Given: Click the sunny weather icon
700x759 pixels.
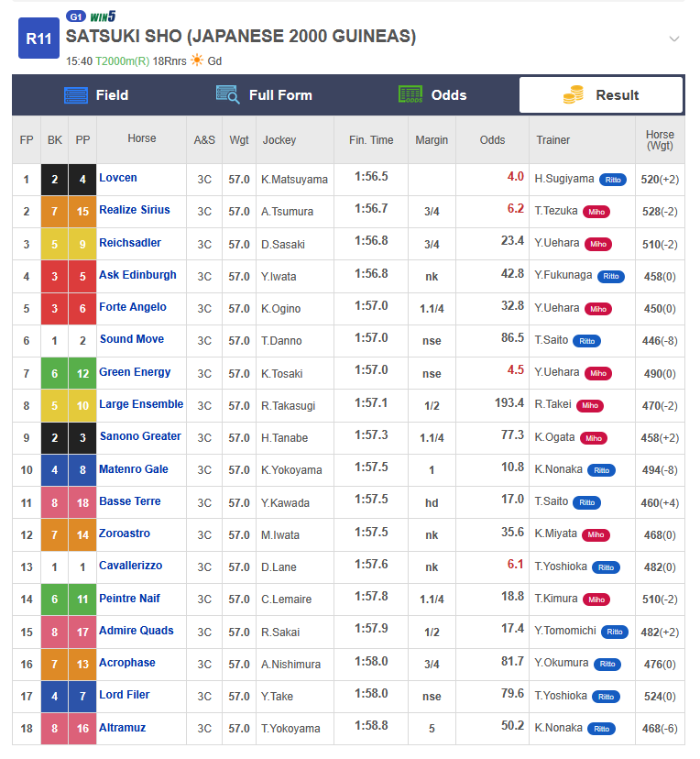Looking at the screenshot, I should tap(197, 60).
